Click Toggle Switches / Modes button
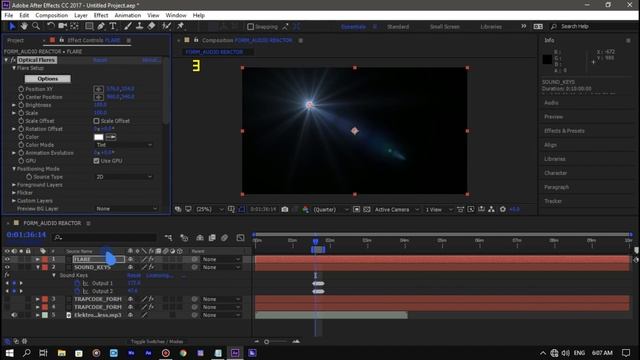This screenshot has width=640, height=360. coord(157,341)
